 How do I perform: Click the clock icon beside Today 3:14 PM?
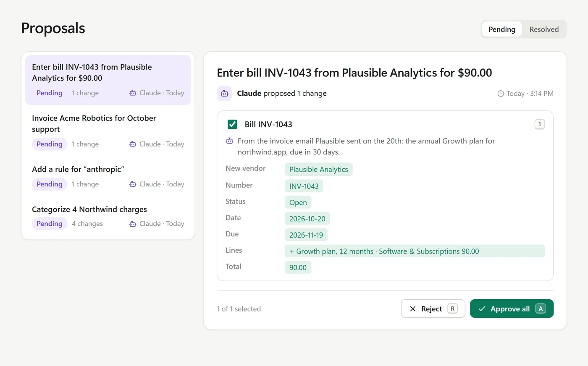point(501,94)
